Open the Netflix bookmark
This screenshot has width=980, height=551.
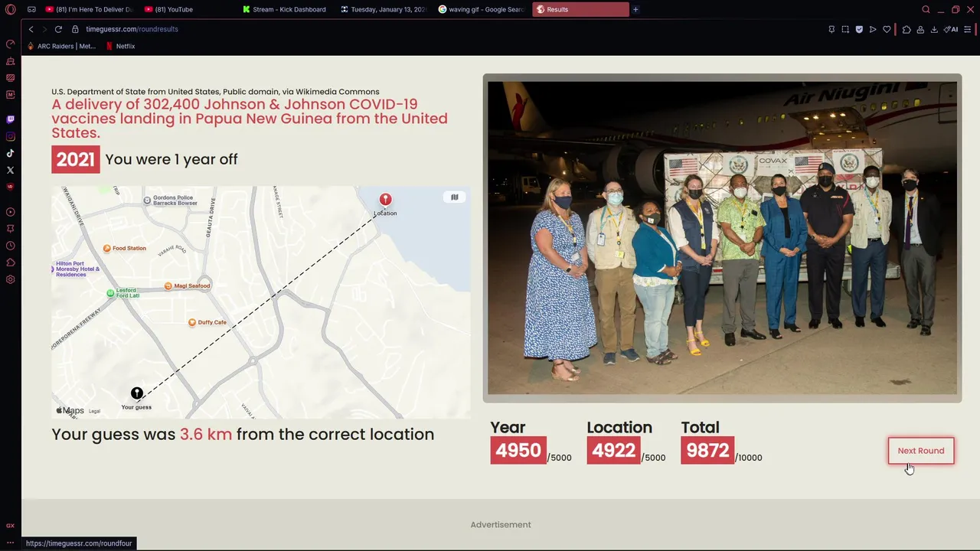coord(120,46)
